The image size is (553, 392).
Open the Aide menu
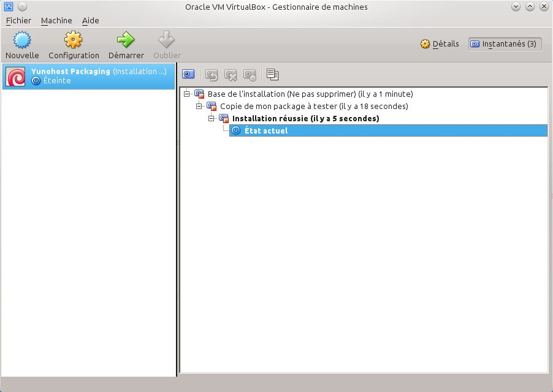[x=90, y=20]
